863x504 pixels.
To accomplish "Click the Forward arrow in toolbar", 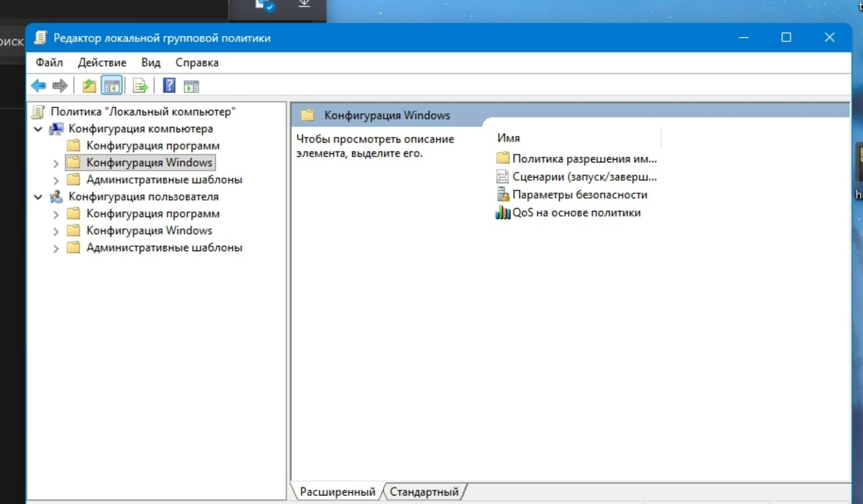I will coord(60,86).
